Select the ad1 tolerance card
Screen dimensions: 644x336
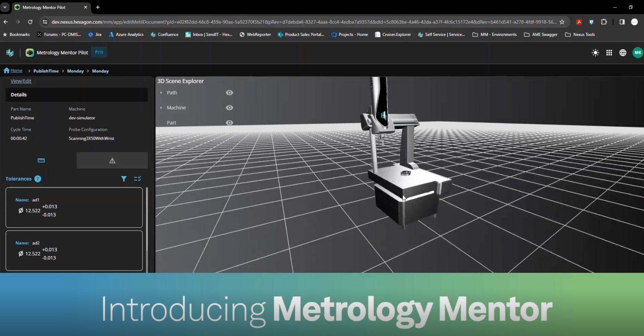pyautogui.click(x=74, y=208)
